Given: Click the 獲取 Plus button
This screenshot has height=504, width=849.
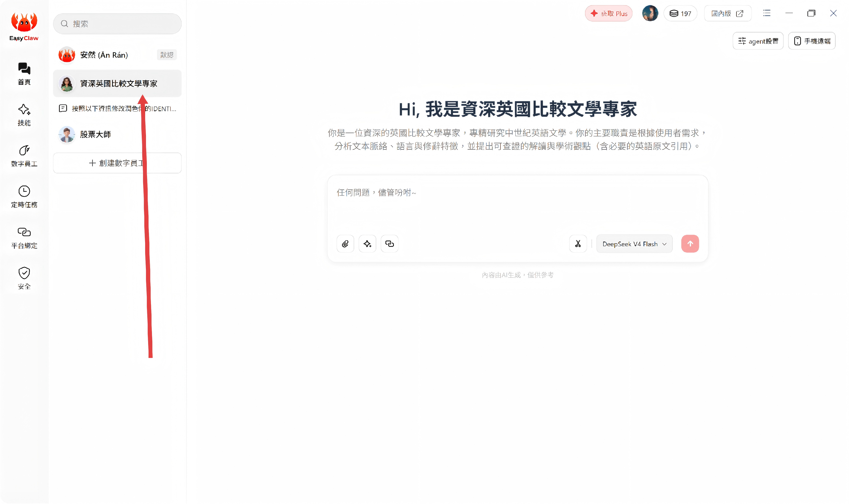Looking at the screenshot, I should pos(609,14).
